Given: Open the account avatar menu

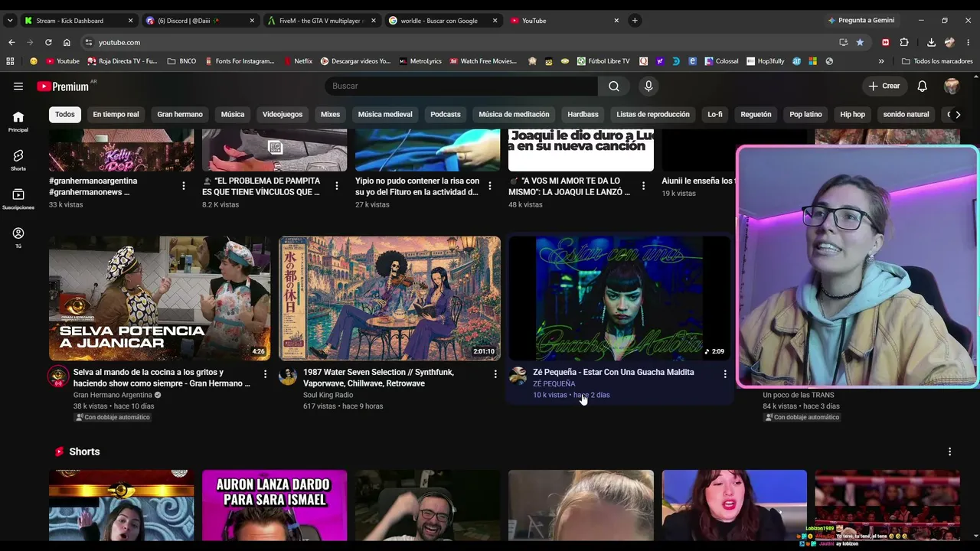Looking at the screenshot, I should (952, 86).
